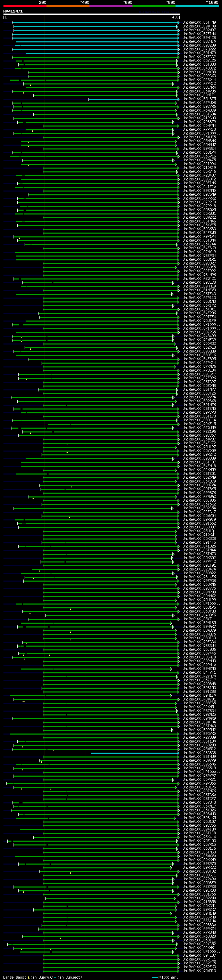Open hit UniRef100_B9GT82

(x=199, y=872)
